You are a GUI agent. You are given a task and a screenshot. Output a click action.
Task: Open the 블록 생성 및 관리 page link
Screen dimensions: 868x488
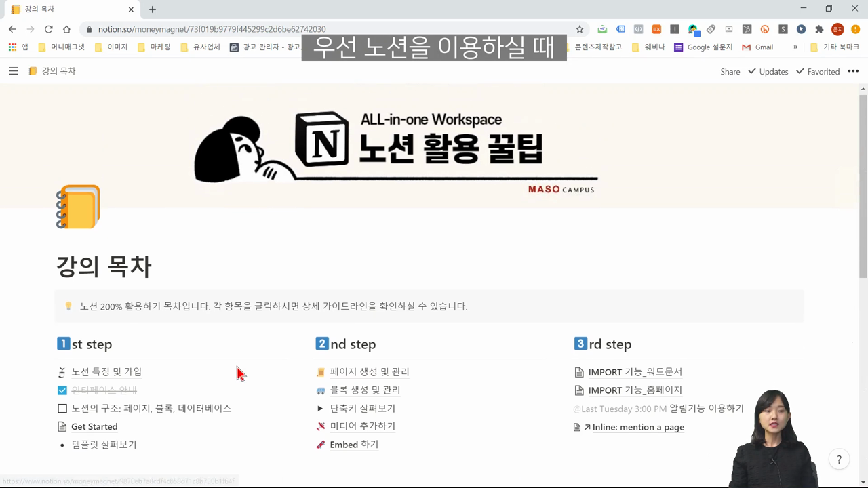click(365, 390)
